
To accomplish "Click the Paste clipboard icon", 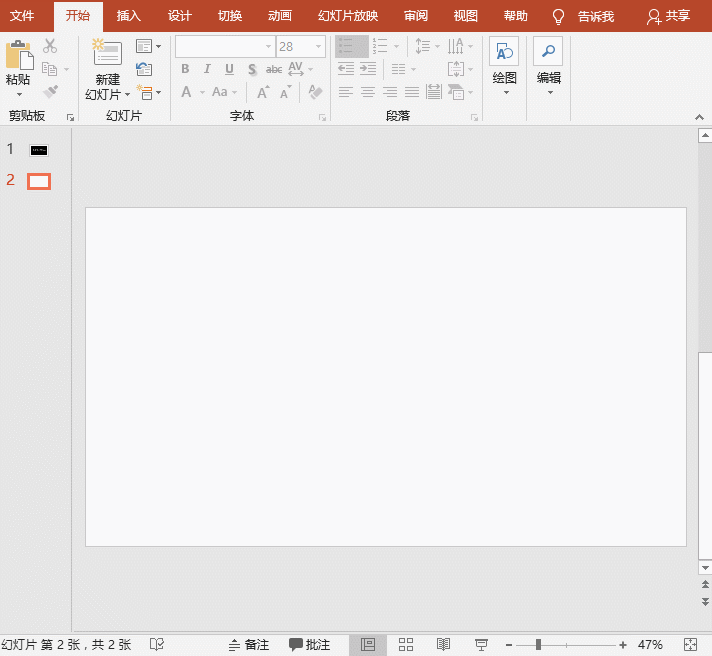I will [x=19, y=55].
